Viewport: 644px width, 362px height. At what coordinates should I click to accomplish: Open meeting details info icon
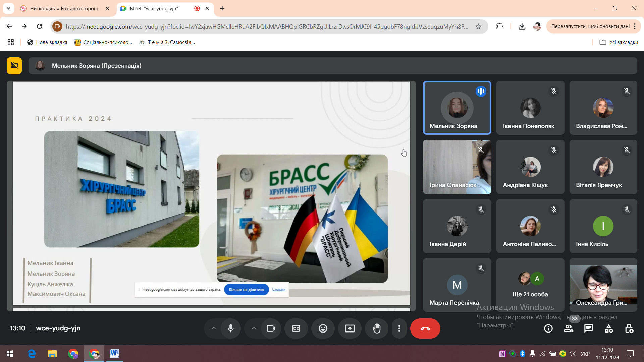click(548, 328)
